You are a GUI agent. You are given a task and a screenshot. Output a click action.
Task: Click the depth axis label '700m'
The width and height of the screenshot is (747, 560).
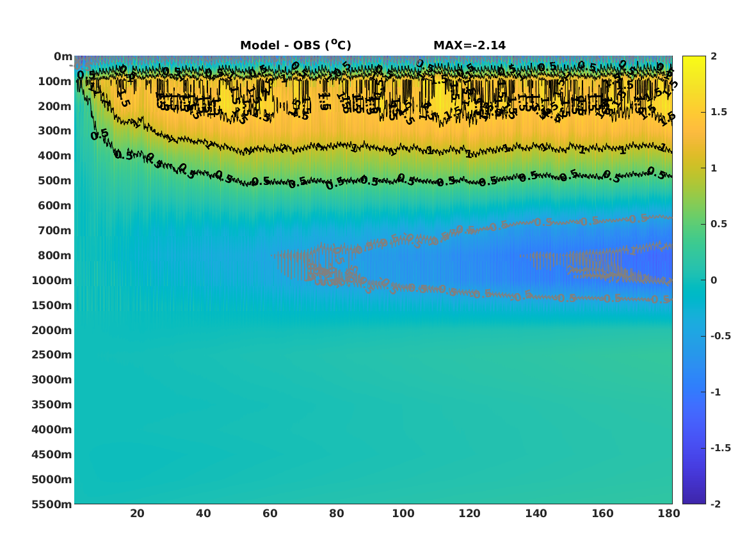(55, 230)
